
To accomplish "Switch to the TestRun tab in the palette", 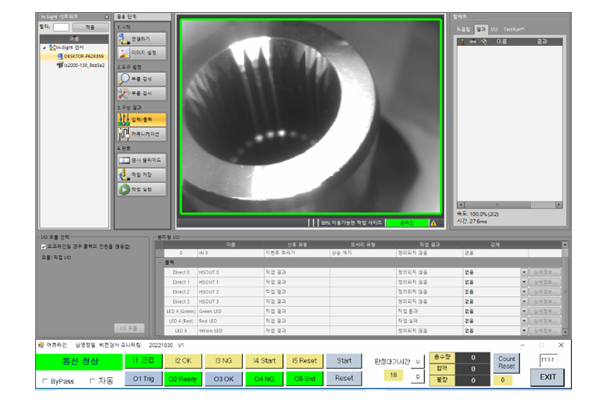I will 514,30.
